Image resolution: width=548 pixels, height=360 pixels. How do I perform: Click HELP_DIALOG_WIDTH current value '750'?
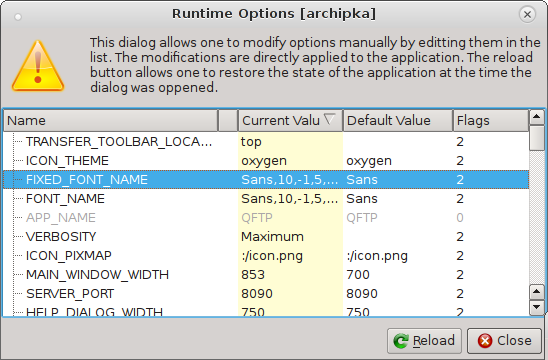[253, 311]
